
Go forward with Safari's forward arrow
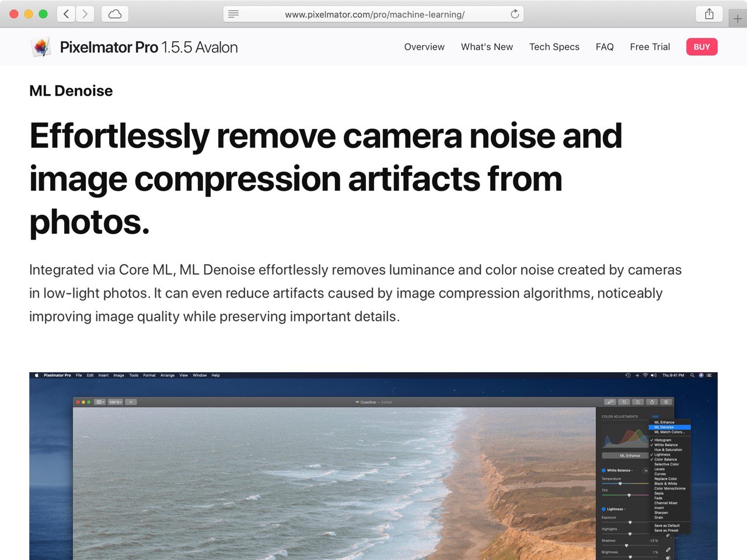pos(85,14)
